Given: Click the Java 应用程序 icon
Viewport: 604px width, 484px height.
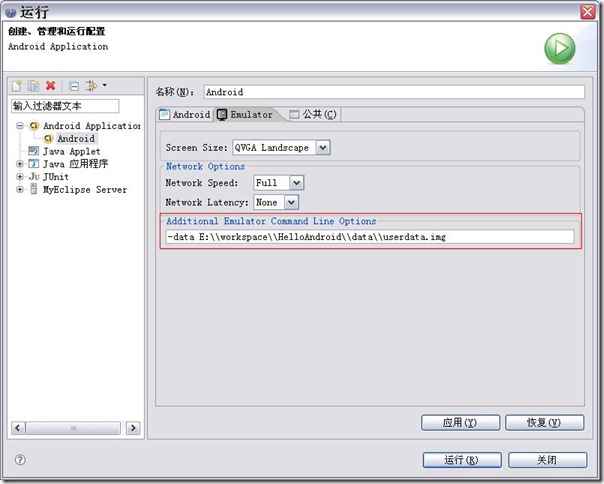Looking at the screenshot, I should [x=34, y=164].
